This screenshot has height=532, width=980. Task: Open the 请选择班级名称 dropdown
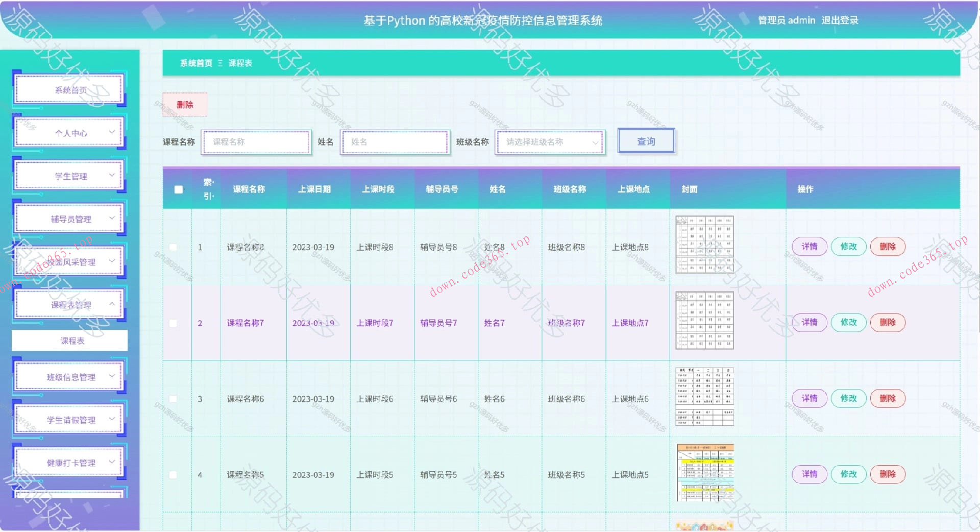[550, 142]
